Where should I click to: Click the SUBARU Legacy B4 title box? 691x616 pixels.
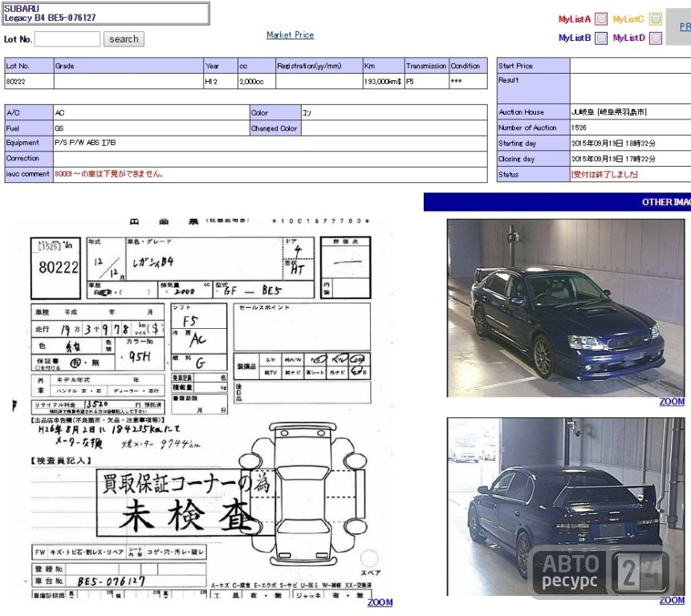pos(105,13)
